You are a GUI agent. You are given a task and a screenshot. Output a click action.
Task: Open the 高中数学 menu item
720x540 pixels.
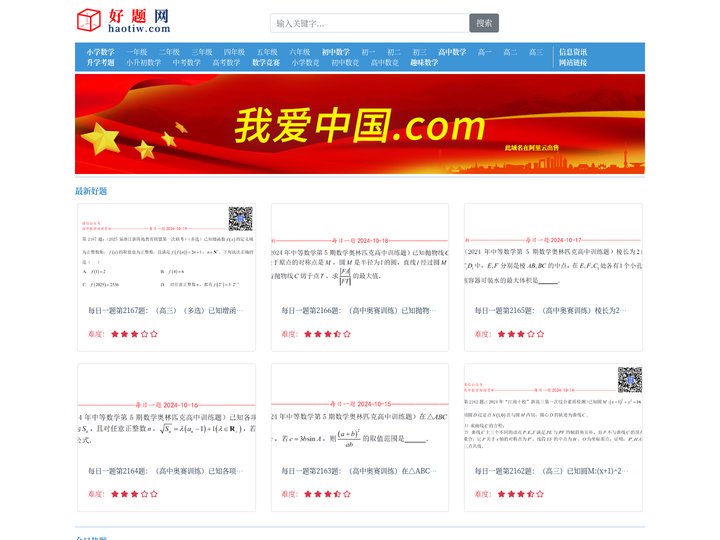pyautogui.click(x=452, y=52)
